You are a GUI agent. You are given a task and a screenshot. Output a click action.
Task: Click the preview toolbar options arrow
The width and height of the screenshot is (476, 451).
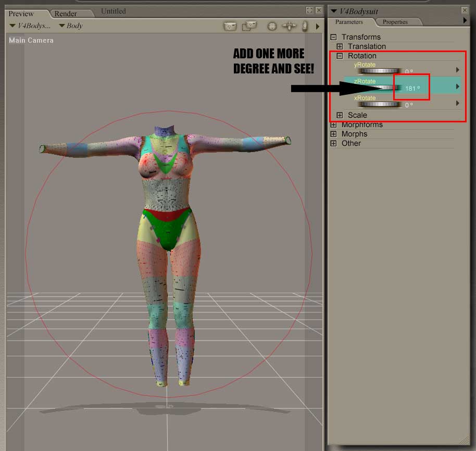[318, 26]
